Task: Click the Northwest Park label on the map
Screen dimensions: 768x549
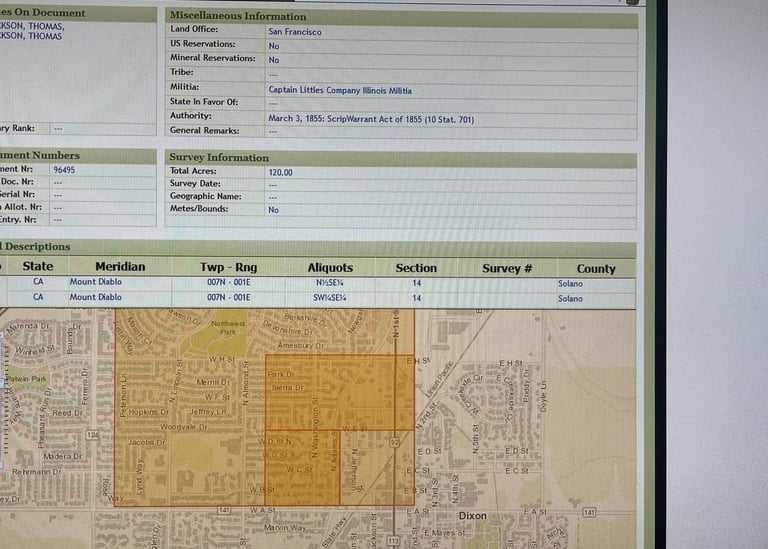Action: click(x=228, y=328)
